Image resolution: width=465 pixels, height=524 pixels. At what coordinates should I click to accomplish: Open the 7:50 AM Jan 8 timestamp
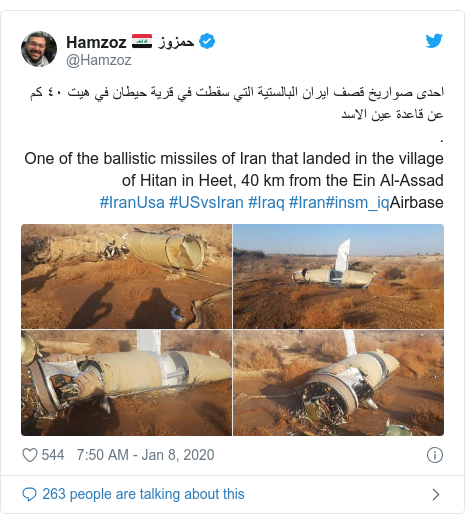145,455
